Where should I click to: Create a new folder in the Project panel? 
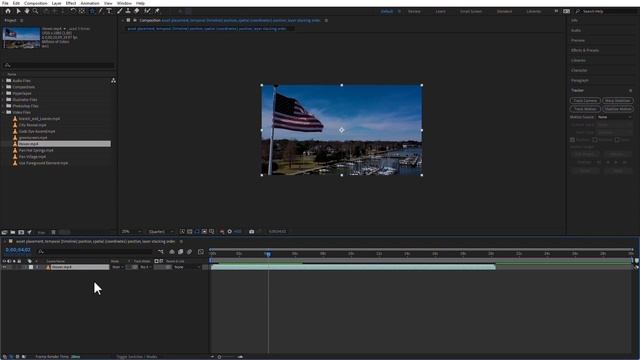(x=13, y=232)
